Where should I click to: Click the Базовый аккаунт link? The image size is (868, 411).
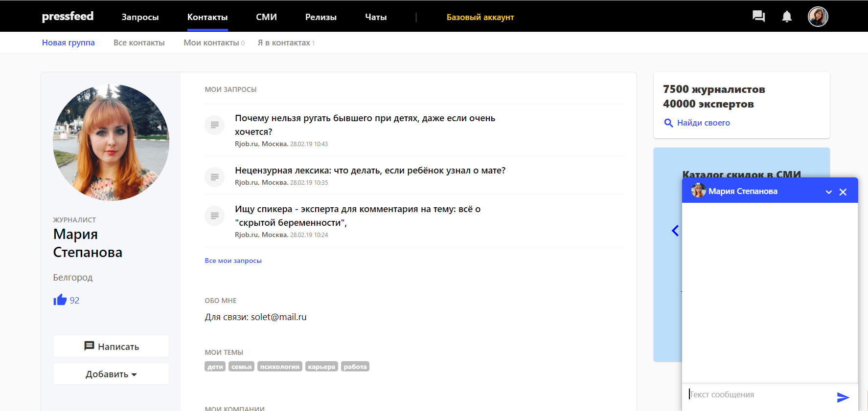tap(480, 17)
